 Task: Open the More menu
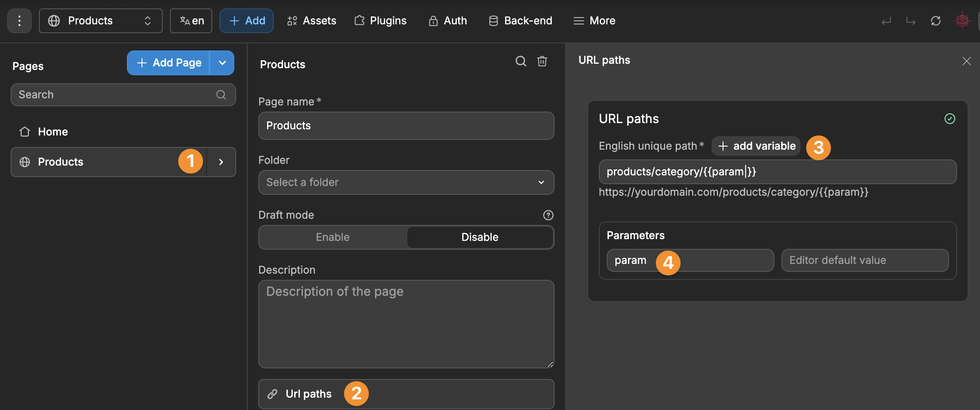point(593,20)
